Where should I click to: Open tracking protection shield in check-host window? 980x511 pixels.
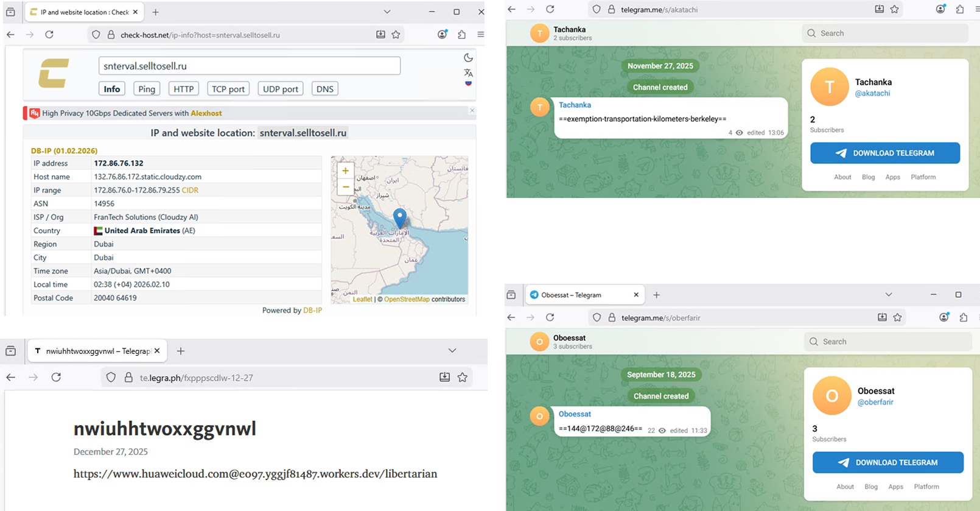point(96,35)
